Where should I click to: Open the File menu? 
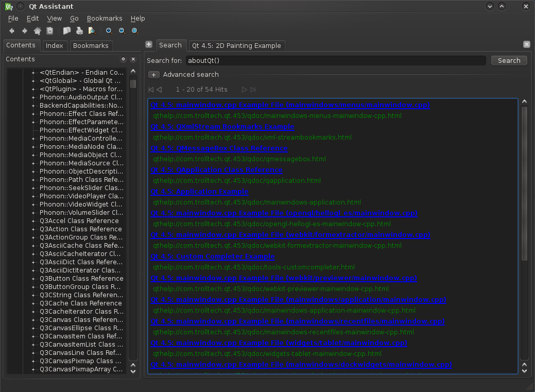[13, 19]
